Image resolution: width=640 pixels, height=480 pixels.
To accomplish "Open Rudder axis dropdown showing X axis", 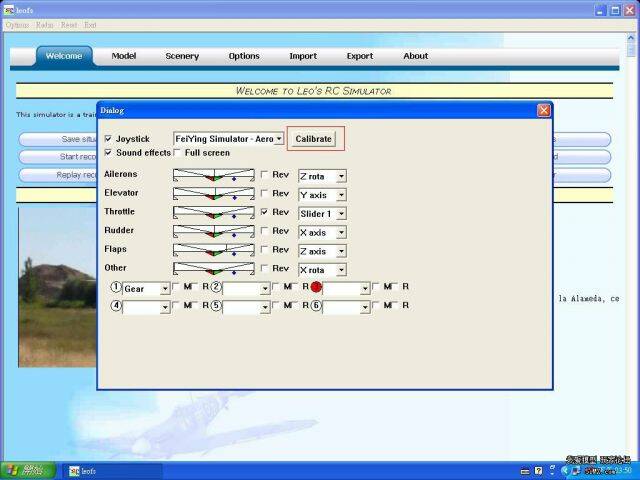I will 322,233.
